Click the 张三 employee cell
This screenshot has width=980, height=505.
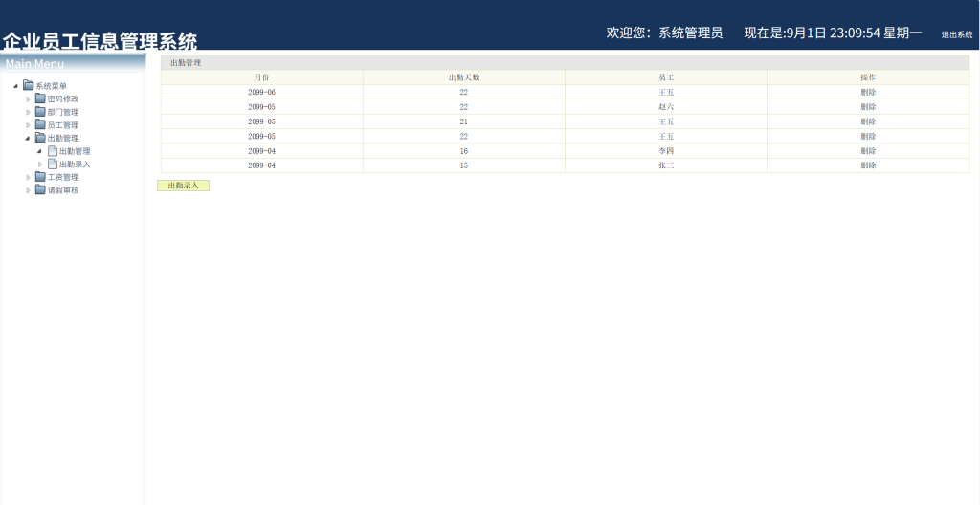666,165
